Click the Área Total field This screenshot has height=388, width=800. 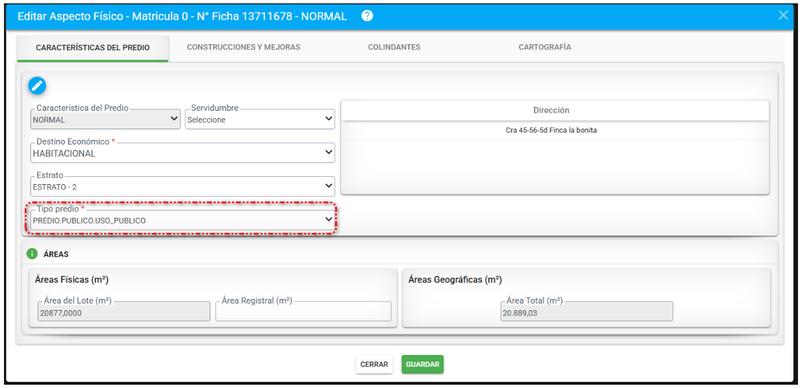pyautogui.click(x=586, y=311)
